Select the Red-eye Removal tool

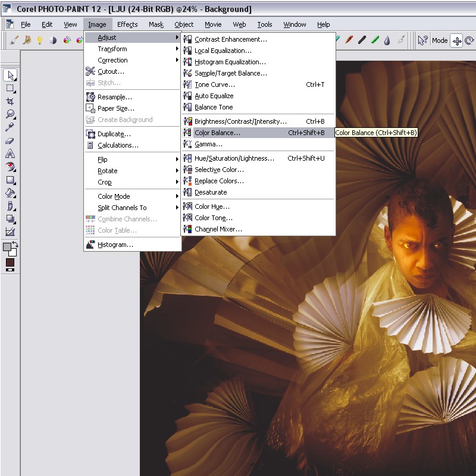(10, 167)
